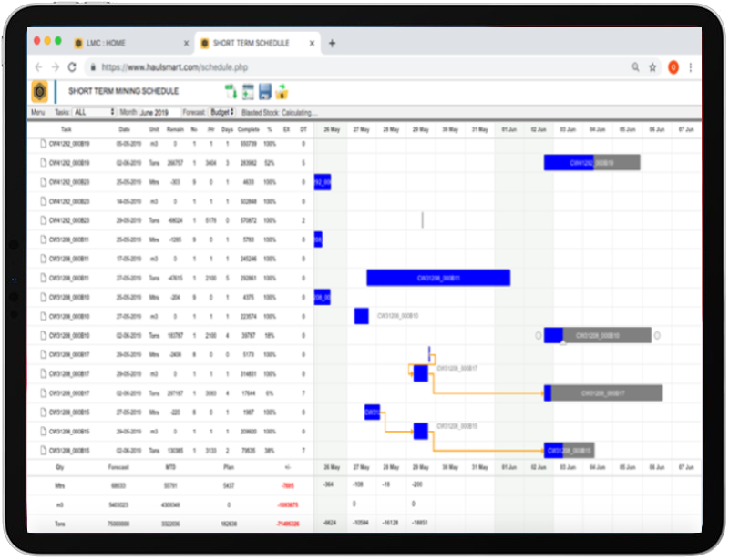Close the SHORT TERM SCHEDULE tab

tap(312, 43)
